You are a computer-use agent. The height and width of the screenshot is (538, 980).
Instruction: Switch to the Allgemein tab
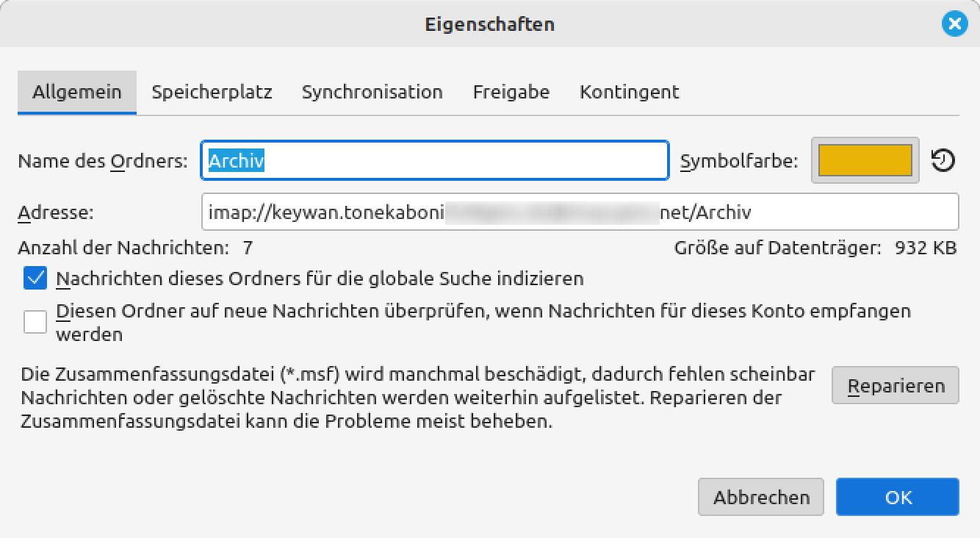tap(77, 93)
